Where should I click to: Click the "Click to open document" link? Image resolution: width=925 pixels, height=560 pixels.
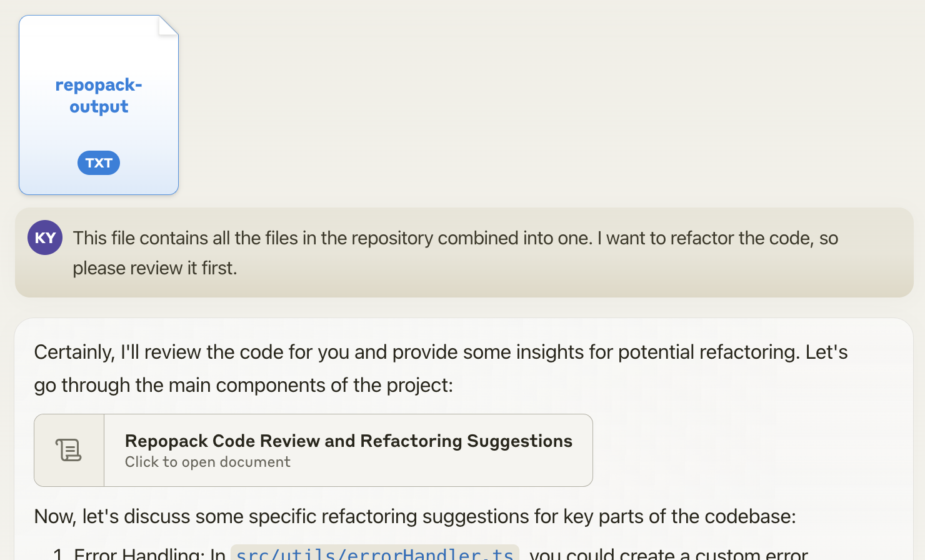207,462
